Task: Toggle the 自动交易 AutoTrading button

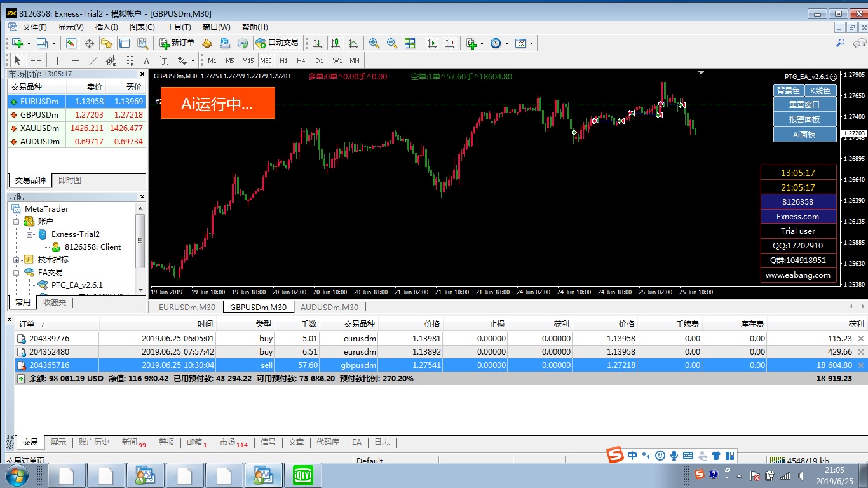Action: 276,43
